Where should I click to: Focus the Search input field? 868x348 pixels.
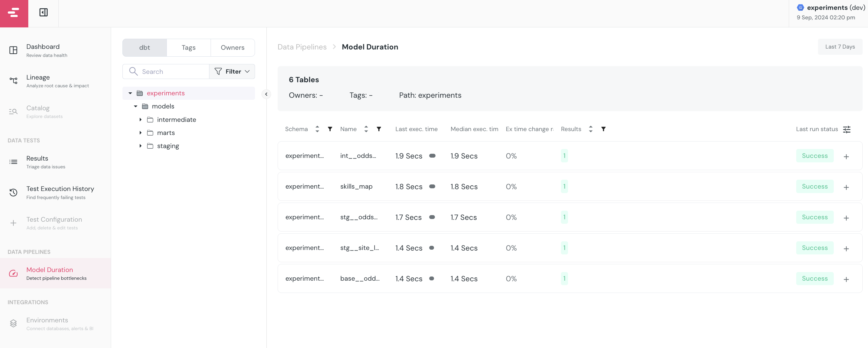[x=166, y=72]
